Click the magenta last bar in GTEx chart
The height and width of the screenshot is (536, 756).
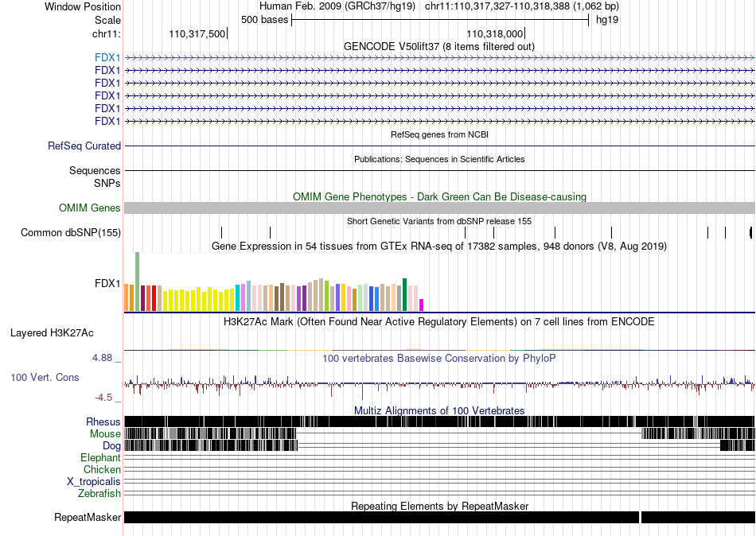422,305
